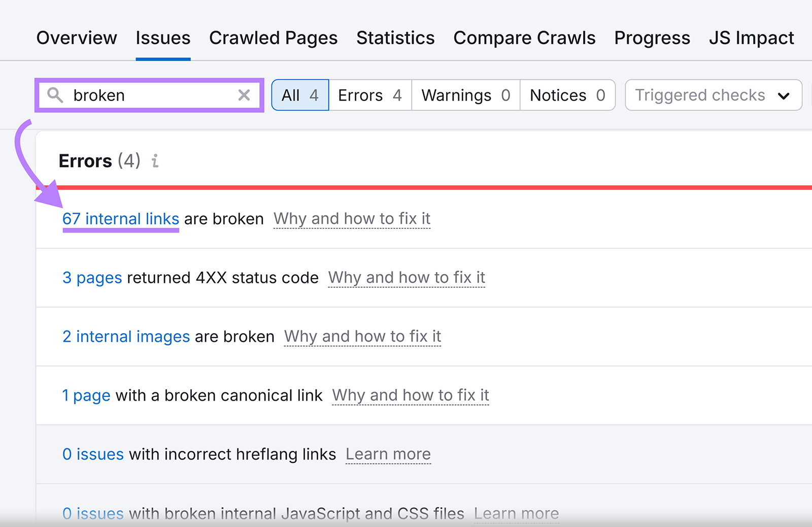This screenshot has width=812, height=527.
Task: Select the Errors filter
Action: (370, 95)
